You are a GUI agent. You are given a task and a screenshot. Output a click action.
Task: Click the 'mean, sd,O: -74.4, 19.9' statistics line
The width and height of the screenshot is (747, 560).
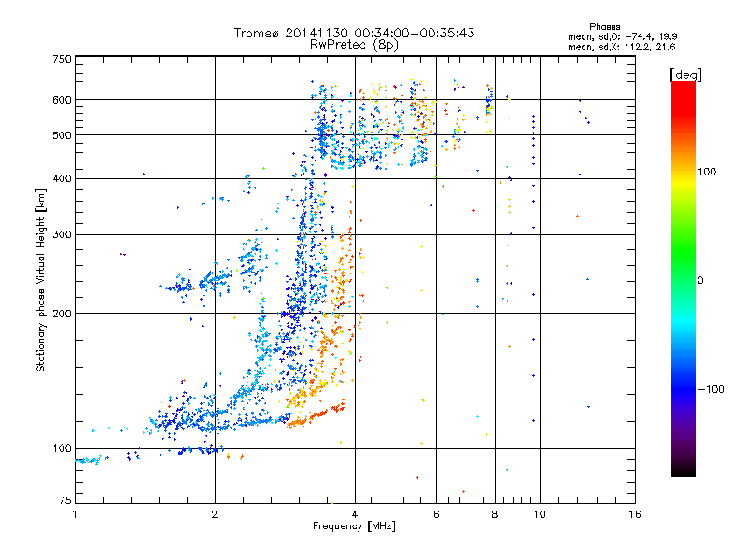tap(622, 36)
